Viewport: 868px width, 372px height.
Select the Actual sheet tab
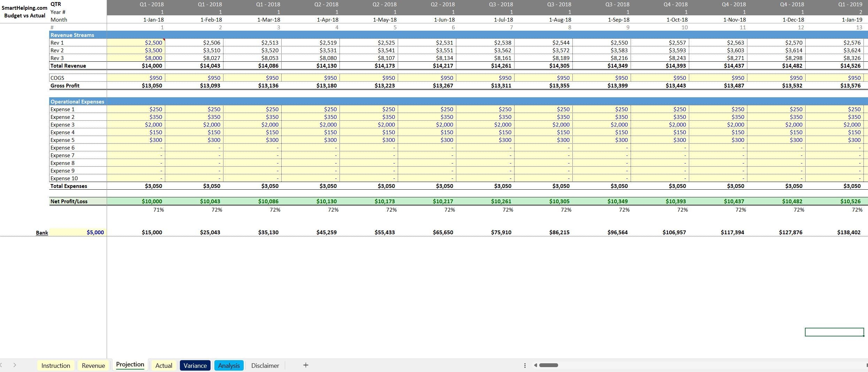(163, 365)
